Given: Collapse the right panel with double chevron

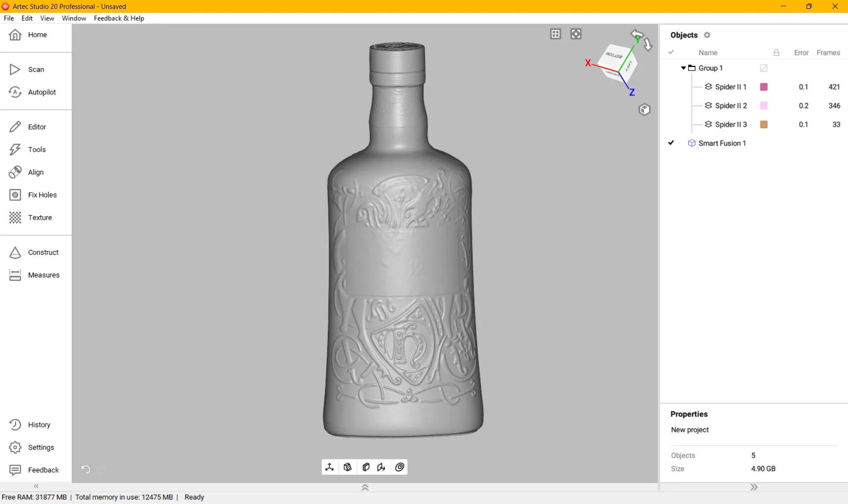Looking at the screenshot, I should [x=754, y=487].
